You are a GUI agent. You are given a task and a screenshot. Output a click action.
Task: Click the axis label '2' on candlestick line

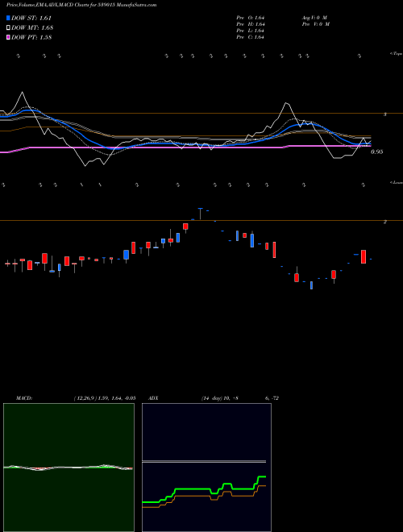tap(385, 222)
